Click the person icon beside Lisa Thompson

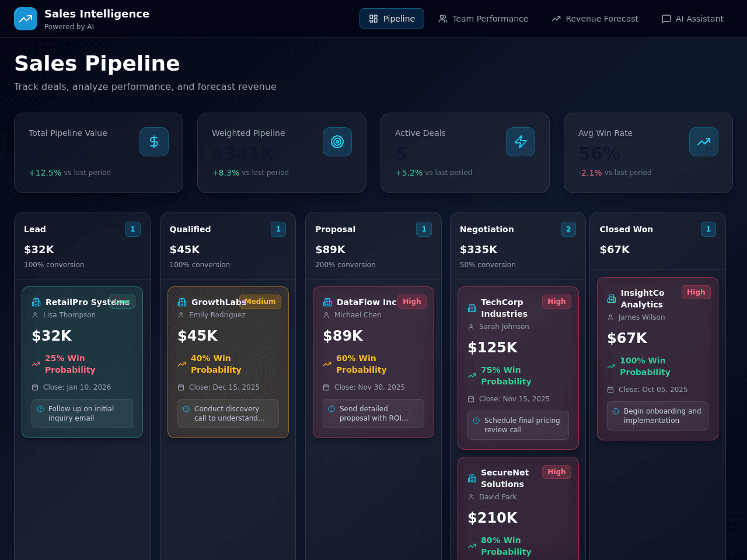35,315
